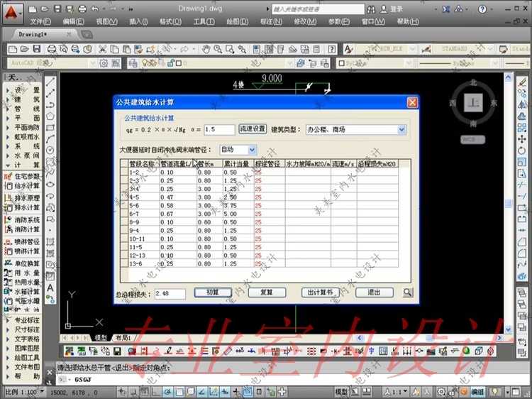Switch to the 模型 tab
Viewport: 532px width, 399px height.
click(x=101, y=337)
